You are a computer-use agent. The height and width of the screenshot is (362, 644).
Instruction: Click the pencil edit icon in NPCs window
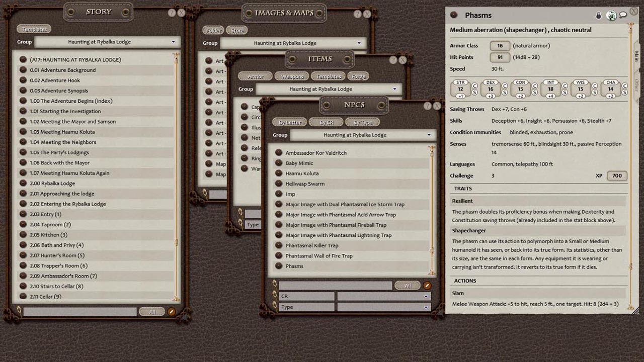point(427,285)
